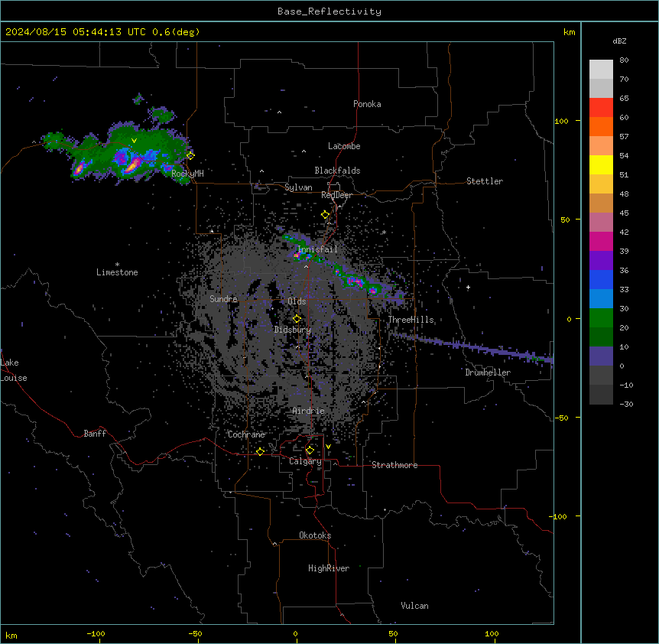Screen dimensions: 659x644
Task: Click the RockyMH label
Action: 187,174
